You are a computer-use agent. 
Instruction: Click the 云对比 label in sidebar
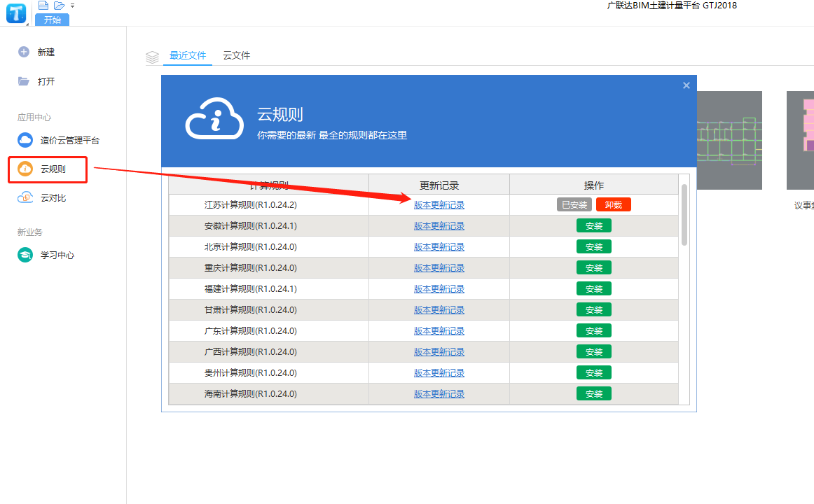(53, 197)
